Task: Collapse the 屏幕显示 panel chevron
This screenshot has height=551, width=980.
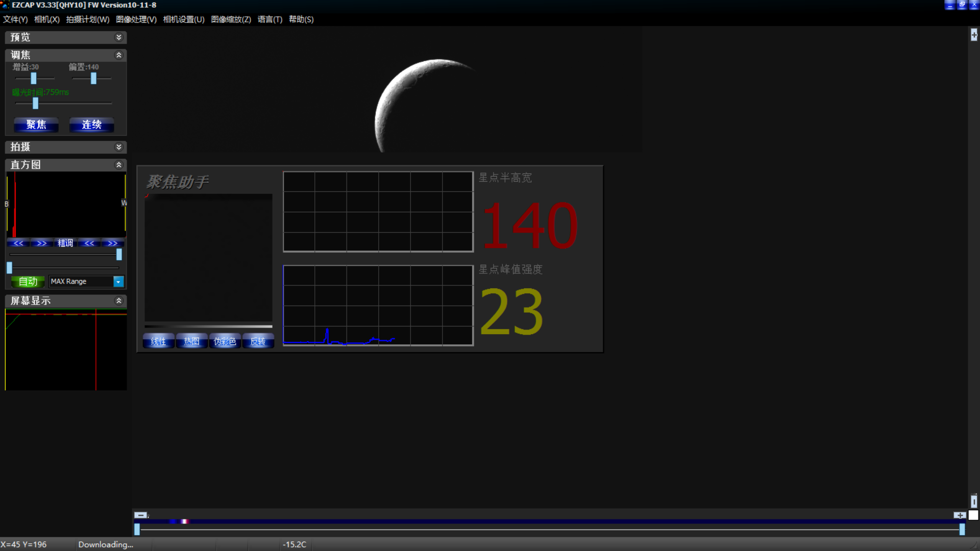Action: (x=119, y=301)
